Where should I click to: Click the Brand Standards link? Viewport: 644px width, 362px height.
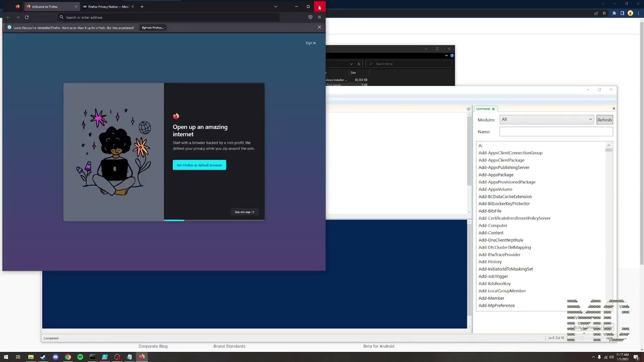(x=229, y=346)
